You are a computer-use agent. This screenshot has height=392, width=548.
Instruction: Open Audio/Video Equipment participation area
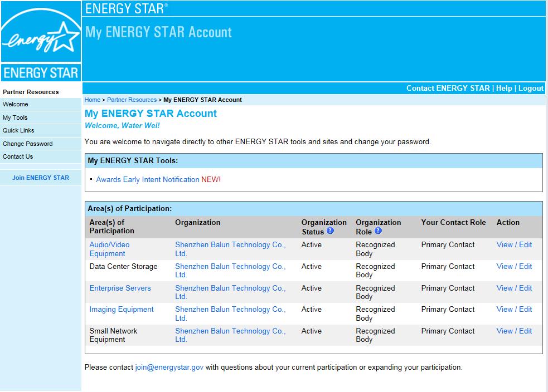[109, 249]
